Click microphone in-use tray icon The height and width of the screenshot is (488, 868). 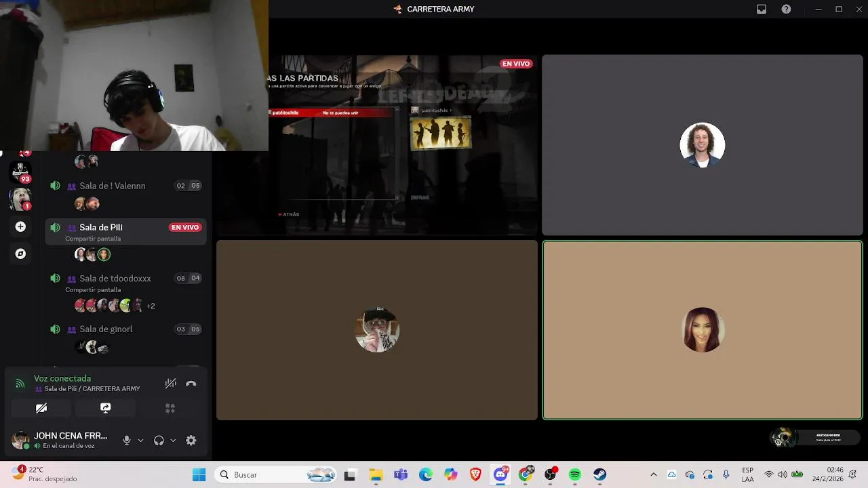pyautogui.click(x=726, y=474)
